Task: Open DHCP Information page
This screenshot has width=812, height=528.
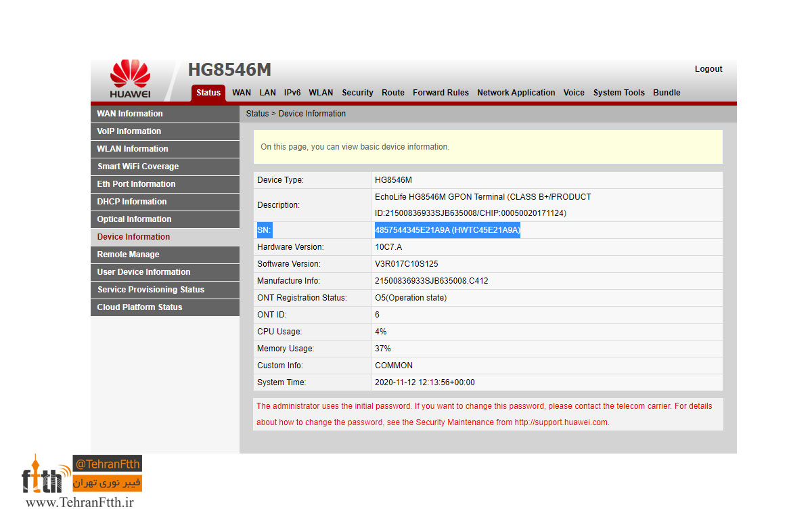Action: click(x=165, y=202)
